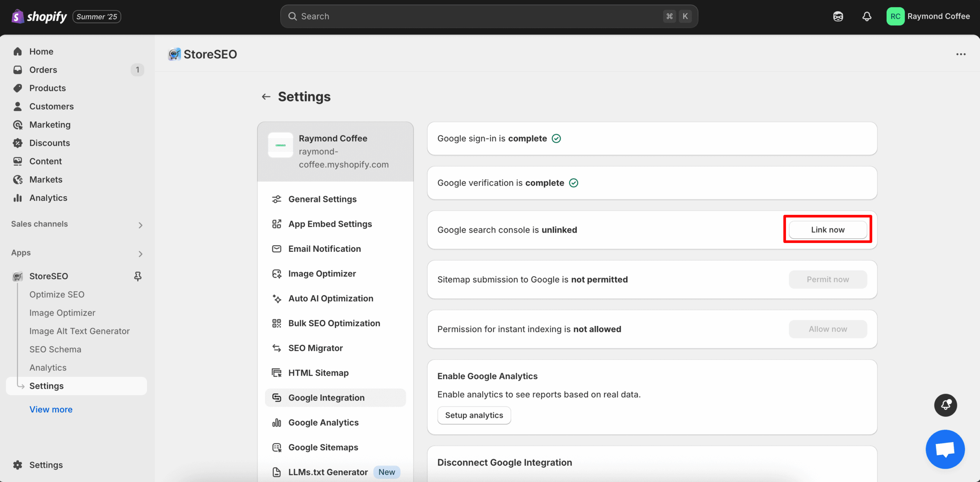
Task: Open Image Optimizer settings tab
Action: 335,274
